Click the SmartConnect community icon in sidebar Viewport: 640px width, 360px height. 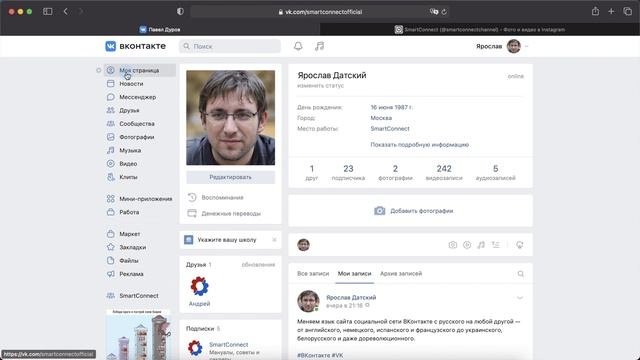tap(111, 296)
